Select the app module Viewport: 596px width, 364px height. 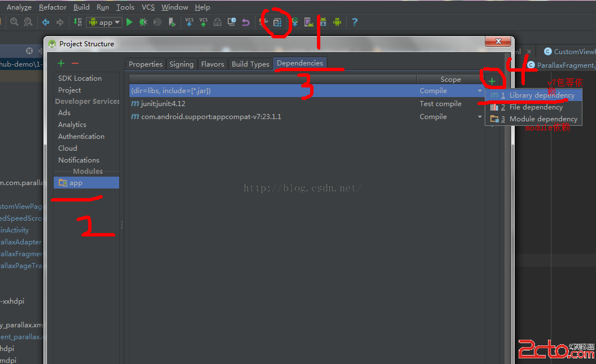[x=86, y=183]
